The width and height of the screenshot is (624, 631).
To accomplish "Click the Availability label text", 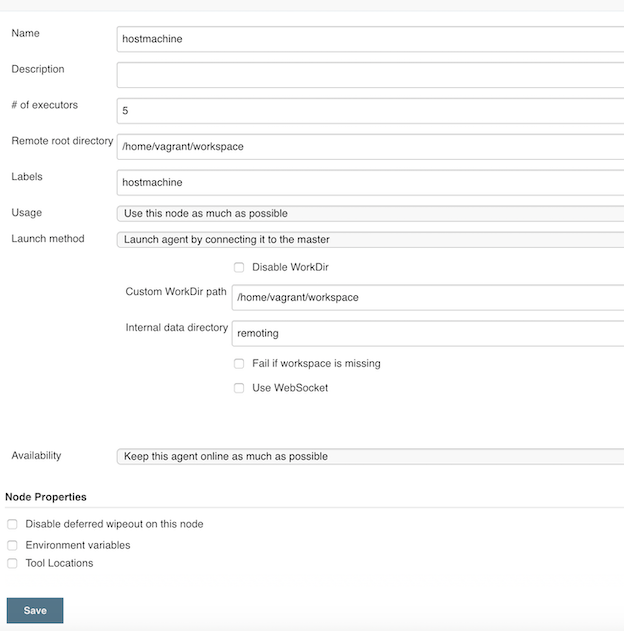I will (x=36, y=456).
